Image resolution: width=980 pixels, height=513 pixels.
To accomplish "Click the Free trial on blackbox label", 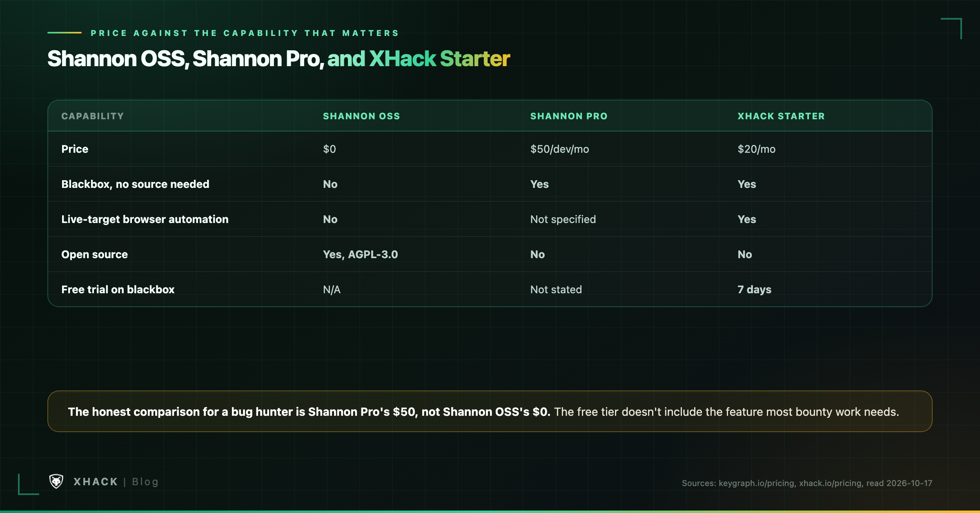I will pos(118,290).
